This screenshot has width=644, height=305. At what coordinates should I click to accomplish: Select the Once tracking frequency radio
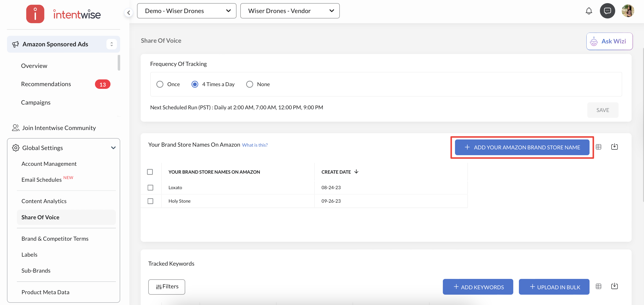coord(160,84)
